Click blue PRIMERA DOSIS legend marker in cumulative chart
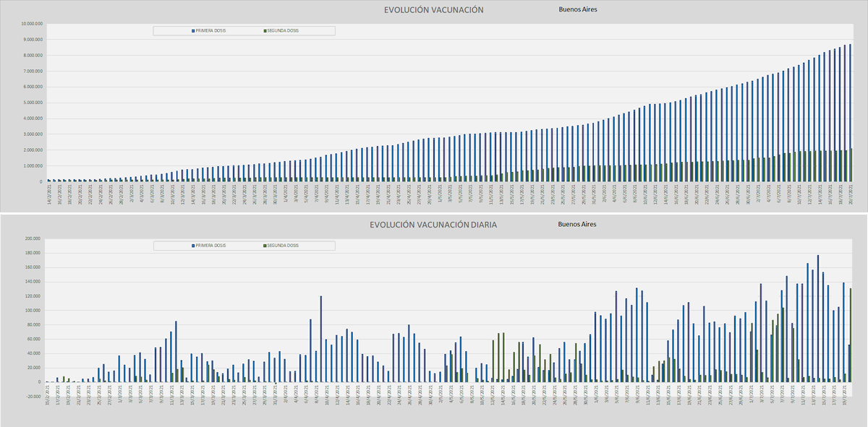868x427 pixels. coord(193,31)
